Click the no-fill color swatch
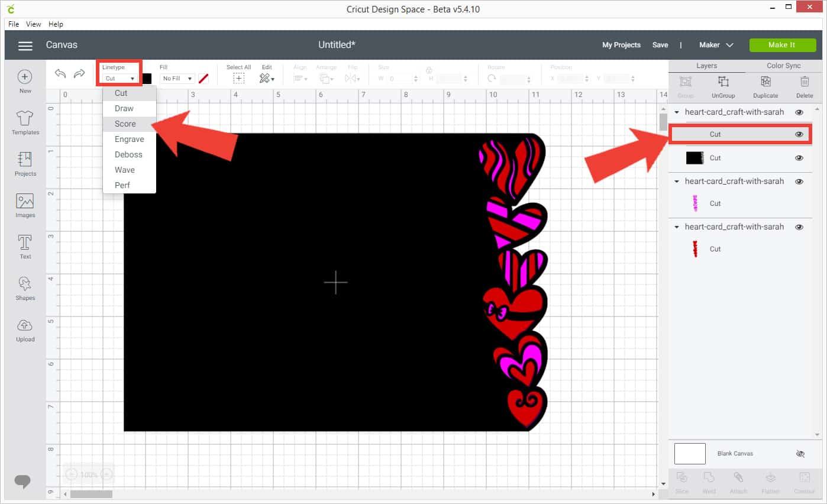The width and height of the screenshot is (827, 504). (203, 78)
